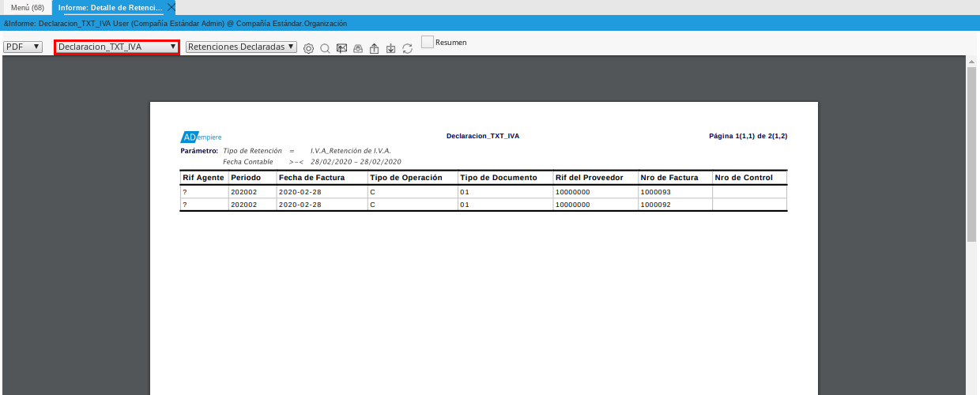
Task: Open the Declaracion_TXT_IVA print format dropdown
Action: (x=117, y=47)
